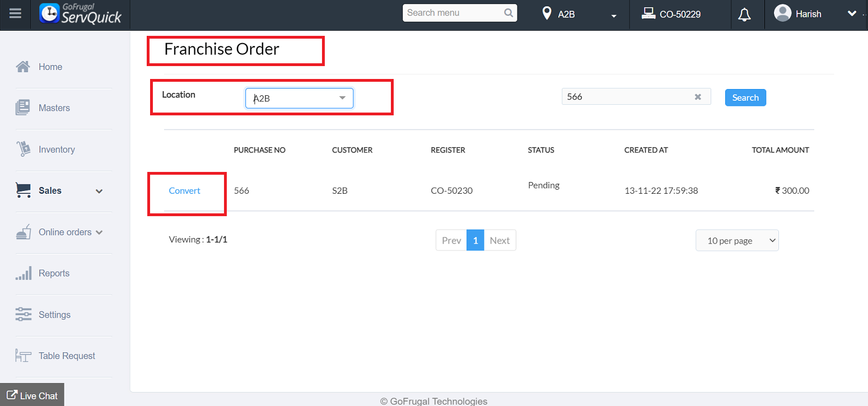This screenshot has height=406, width=868.
Task: Click the Next pagination button
Action: pyautogui.click(x=500, y=240)
